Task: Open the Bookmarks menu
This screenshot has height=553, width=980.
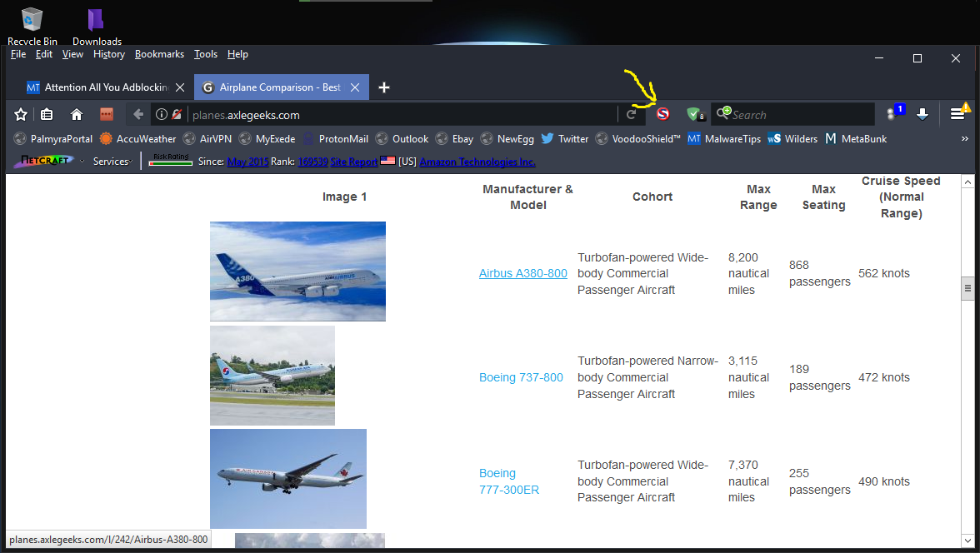Action: pos(159,54)
